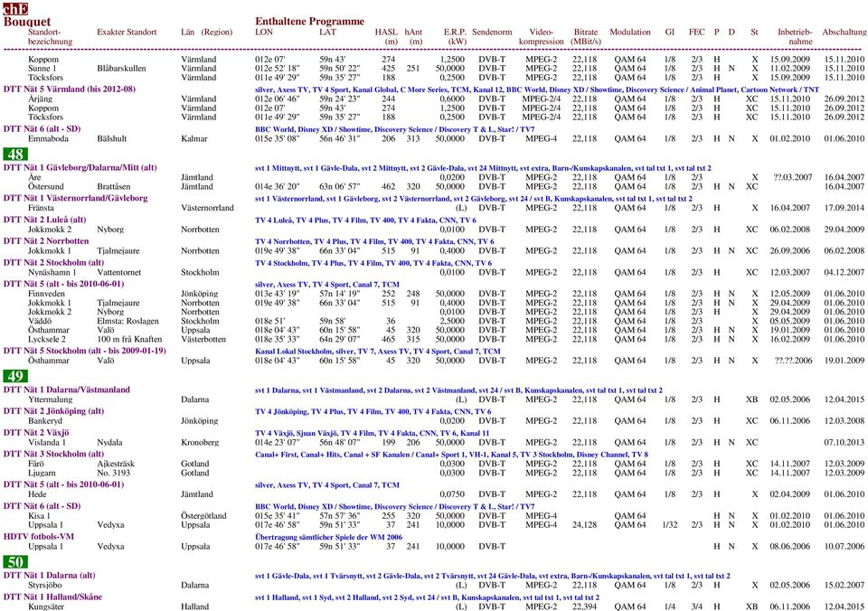Click "DTT Nät 6 (alt - SD)" above Emmaboda
868x611 pixels.
tap(42, 129)
